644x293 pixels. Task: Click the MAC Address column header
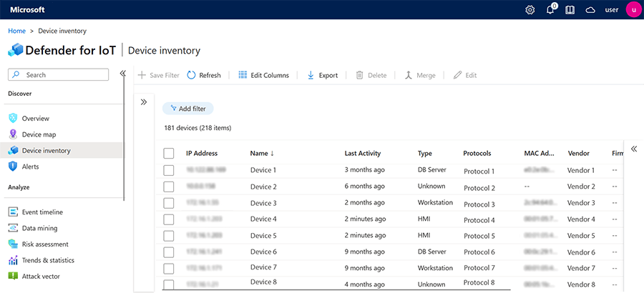click(x=540, y=154)
